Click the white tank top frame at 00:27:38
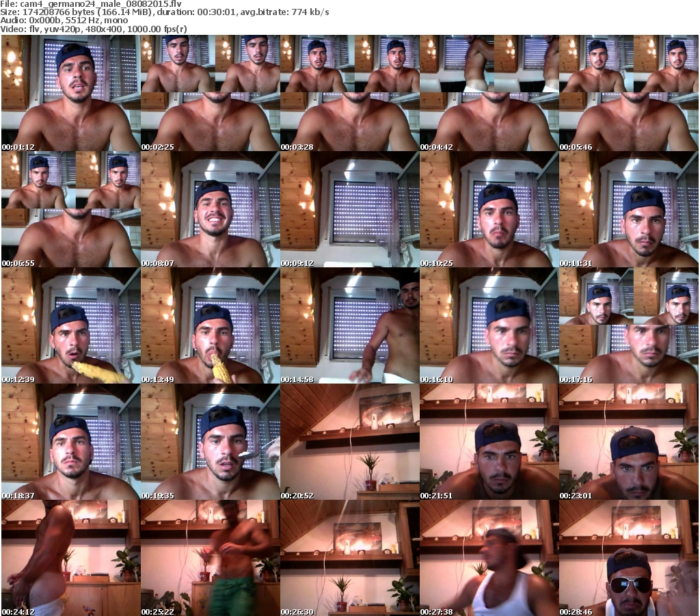 [489, 558]
